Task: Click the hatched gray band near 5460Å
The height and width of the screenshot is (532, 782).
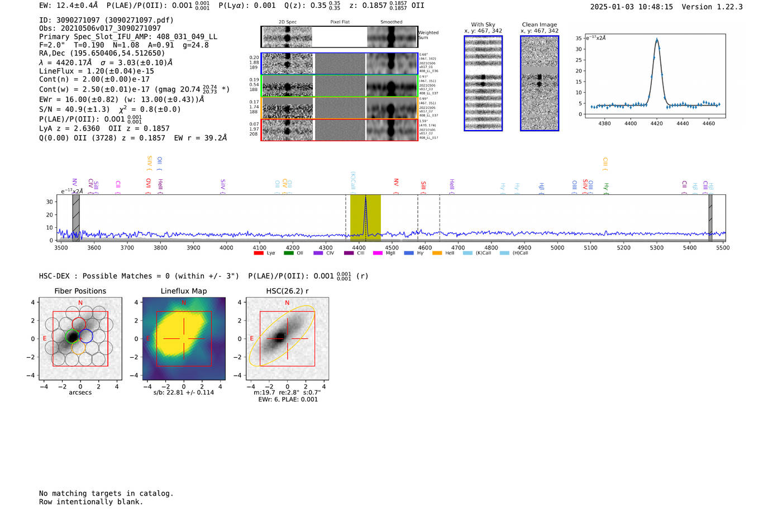Action: [x=711, y=218]
